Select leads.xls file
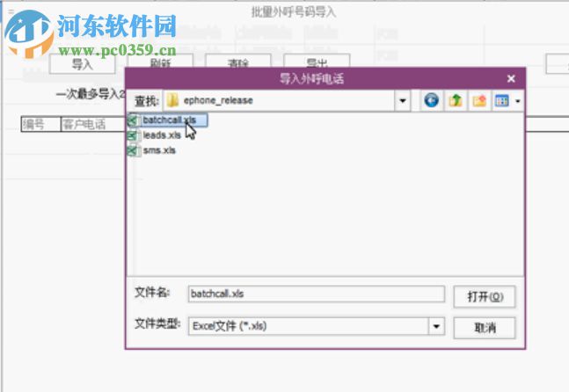This screenshot has height=392, width=569. pyautogui.click(x=162, y=135)
